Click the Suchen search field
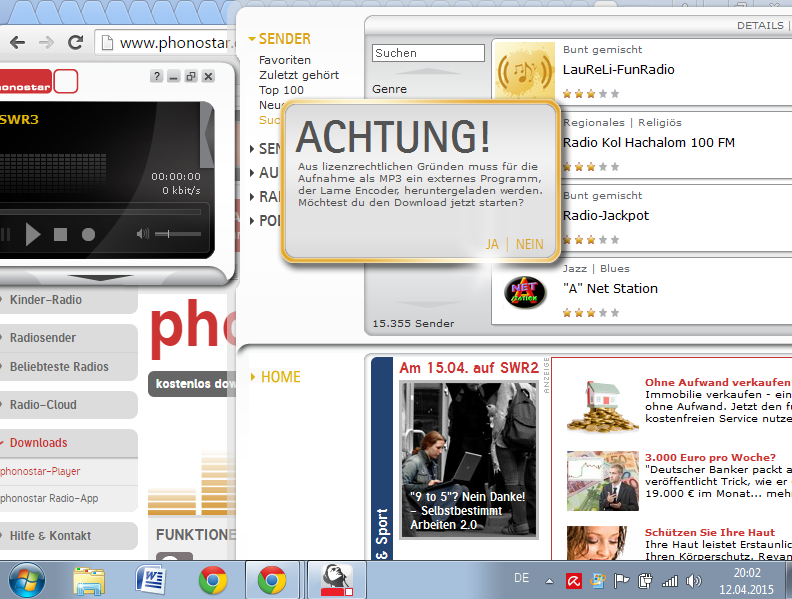Screen dimensions: 792x599 click(x=428, y=53)
